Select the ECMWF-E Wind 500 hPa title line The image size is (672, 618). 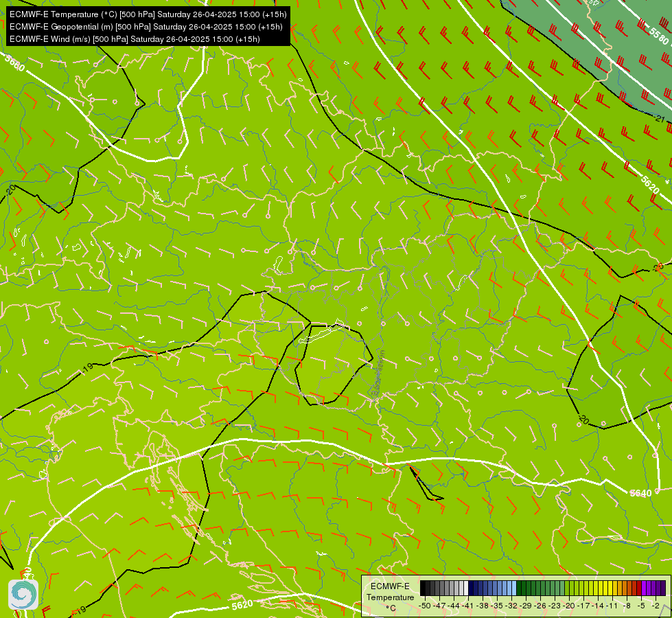(x=135, y=39)
